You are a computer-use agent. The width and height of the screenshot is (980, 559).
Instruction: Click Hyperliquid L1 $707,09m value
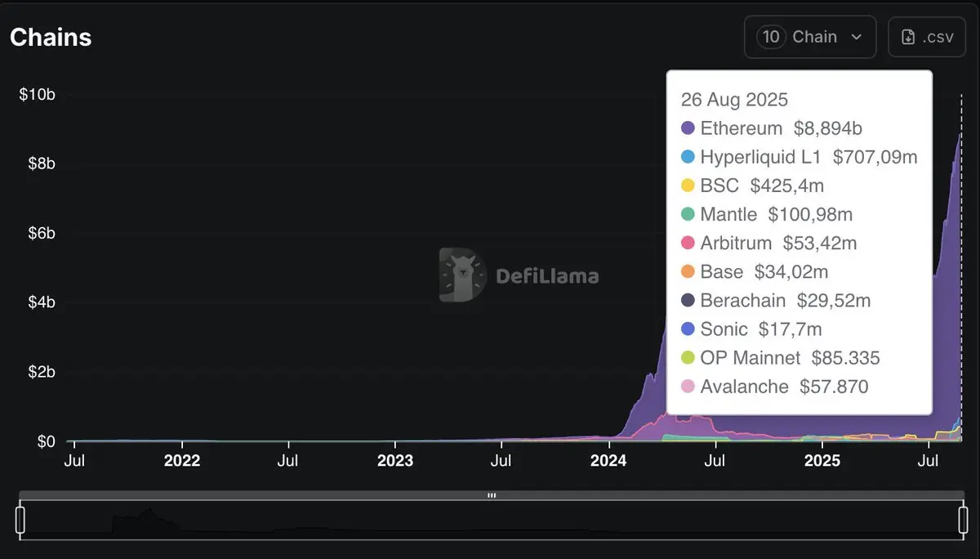tap(875, 157)
